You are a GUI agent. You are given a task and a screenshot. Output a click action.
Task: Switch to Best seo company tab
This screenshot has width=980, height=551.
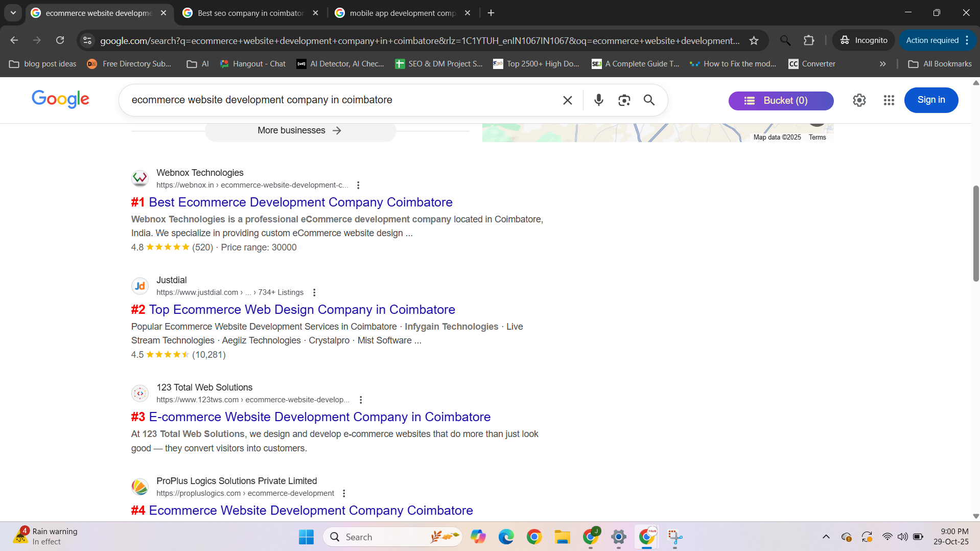coord(250,13)
